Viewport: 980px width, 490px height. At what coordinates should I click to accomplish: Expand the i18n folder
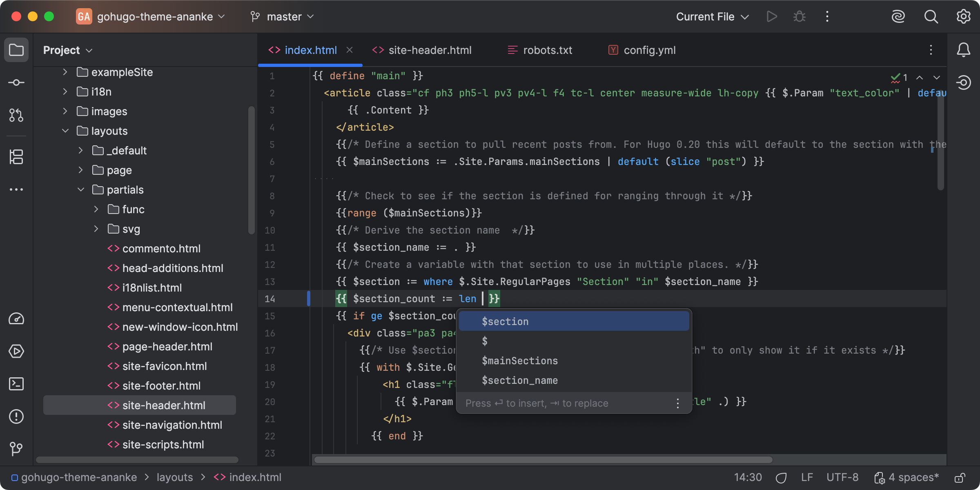coord(65,91)
